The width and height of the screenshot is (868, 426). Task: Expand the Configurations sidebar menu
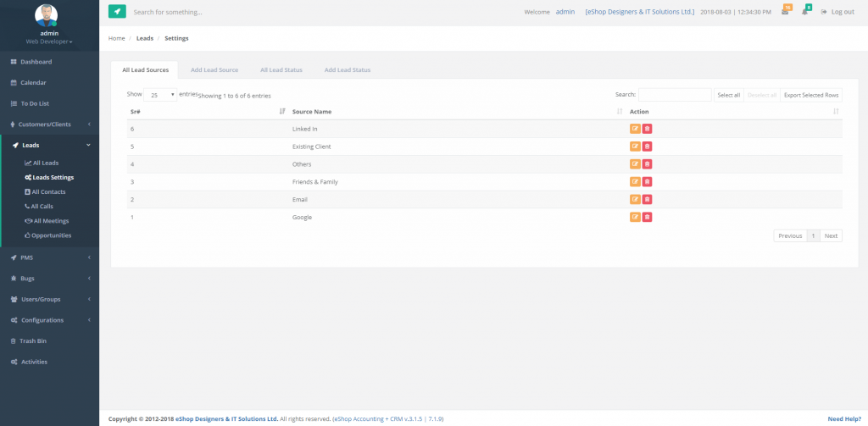pos(49,320)
